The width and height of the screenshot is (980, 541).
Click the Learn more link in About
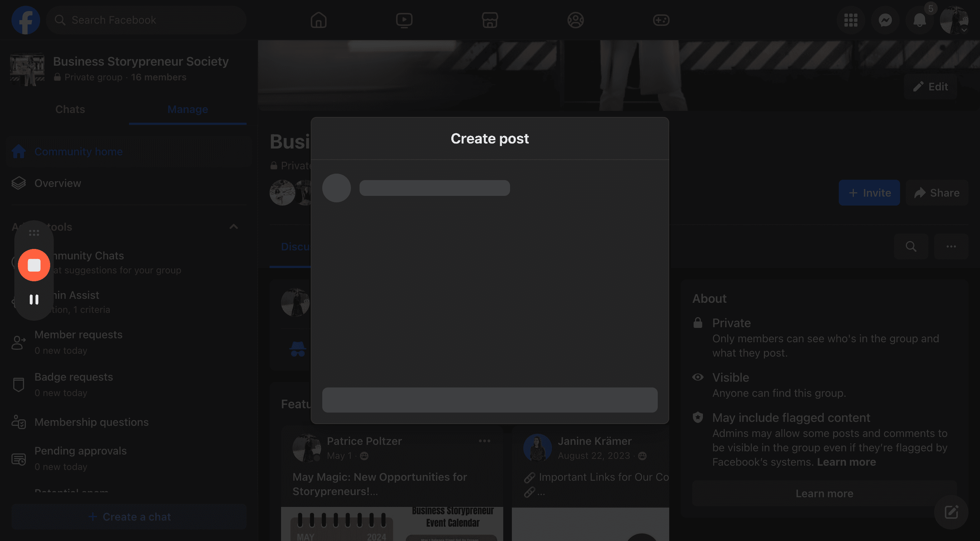coord(846,462)
